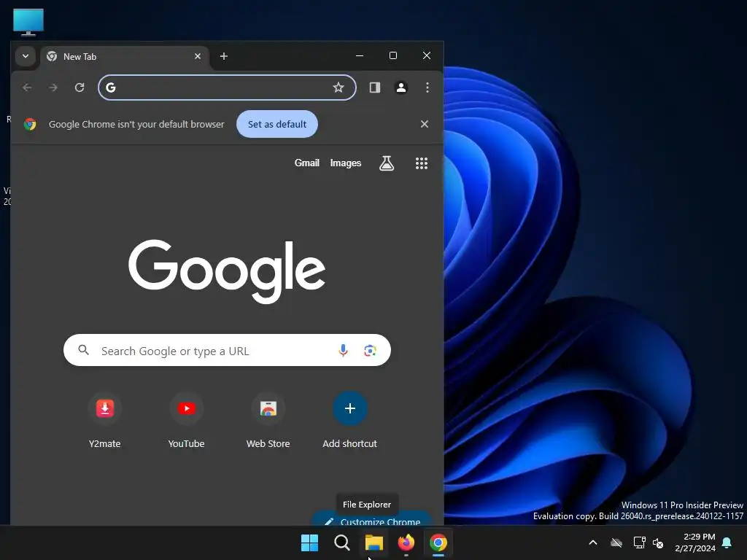The width and height of the screenshot is (747, 560).
Task: Click the Add shortcut button
Action: 349,420
